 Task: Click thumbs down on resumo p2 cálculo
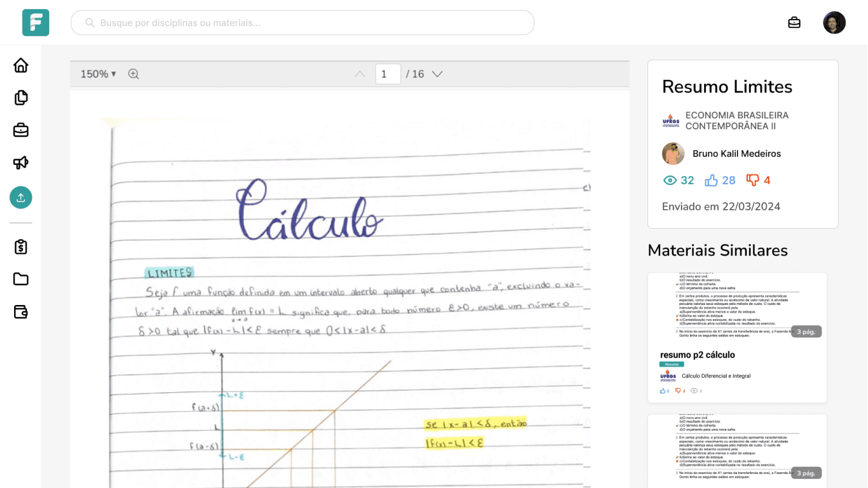(680, 391)
